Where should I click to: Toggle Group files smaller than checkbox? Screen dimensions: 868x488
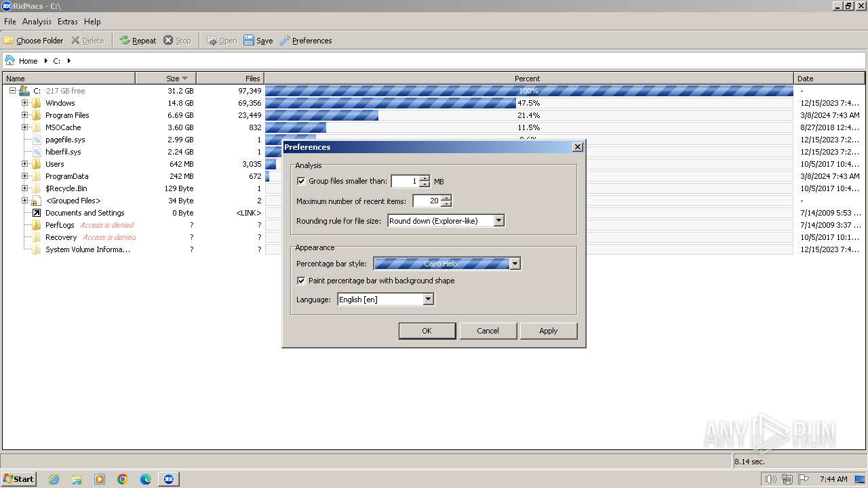pos(301,182)
